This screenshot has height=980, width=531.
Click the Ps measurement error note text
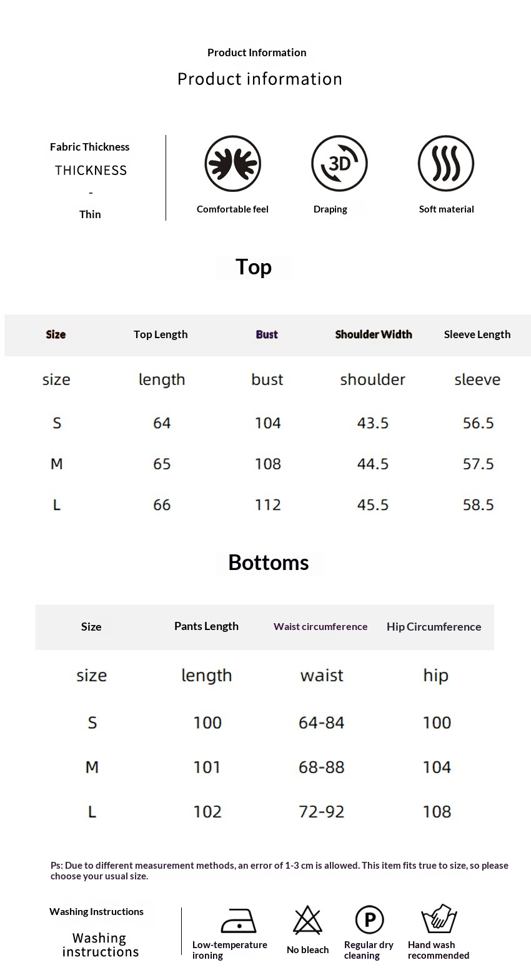(x=279, y=871)
